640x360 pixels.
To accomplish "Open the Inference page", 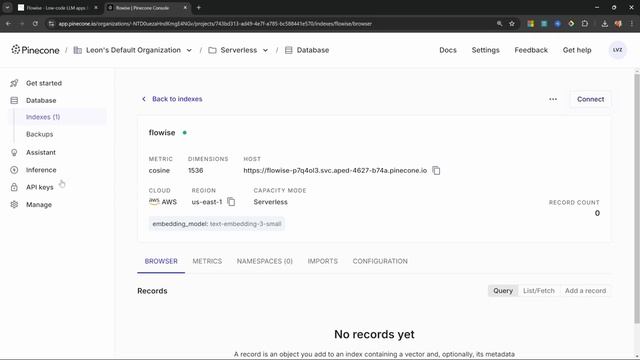I will tap(41, 170).
